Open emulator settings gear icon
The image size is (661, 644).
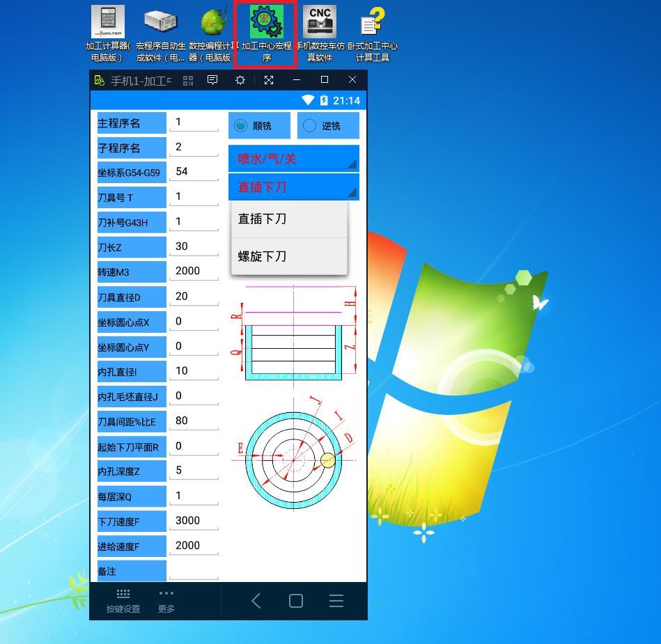pyautogui.click(x=240, y=80)
